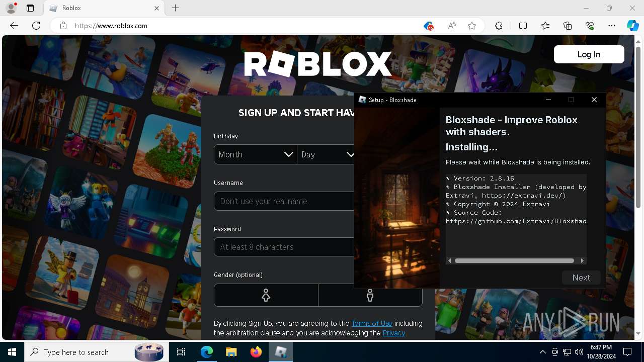Open File Explorer from taskbar

tap(231, 352)
